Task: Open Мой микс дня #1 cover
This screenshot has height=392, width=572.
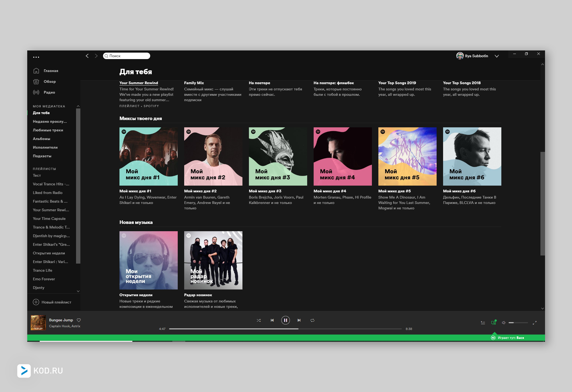Action: tap(149, 156)
